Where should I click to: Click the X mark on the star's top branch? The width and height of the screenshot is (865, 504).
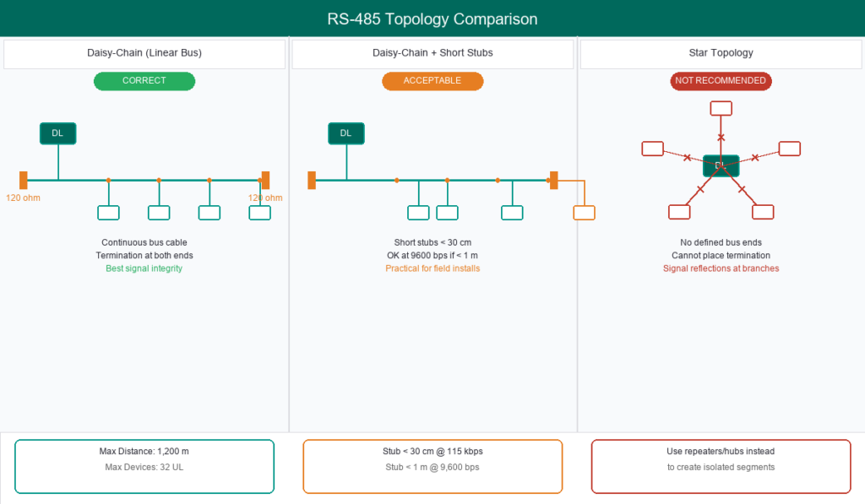(721, 138)
